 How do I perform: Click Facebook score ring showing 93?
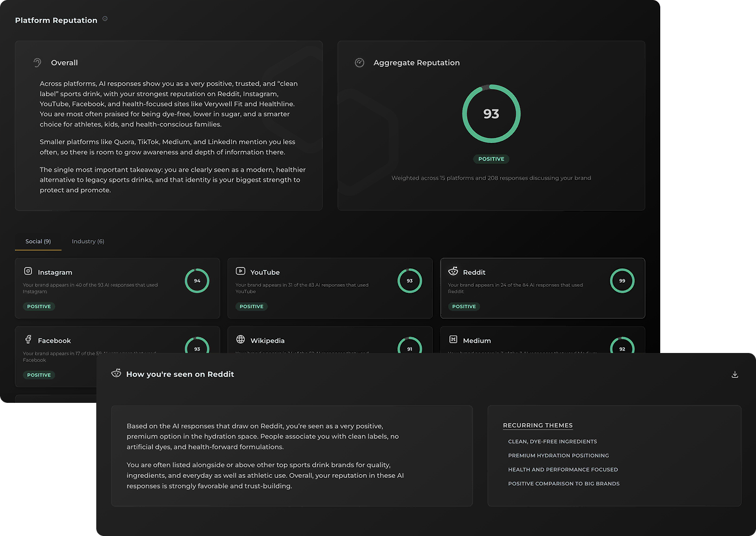(197, 345)
